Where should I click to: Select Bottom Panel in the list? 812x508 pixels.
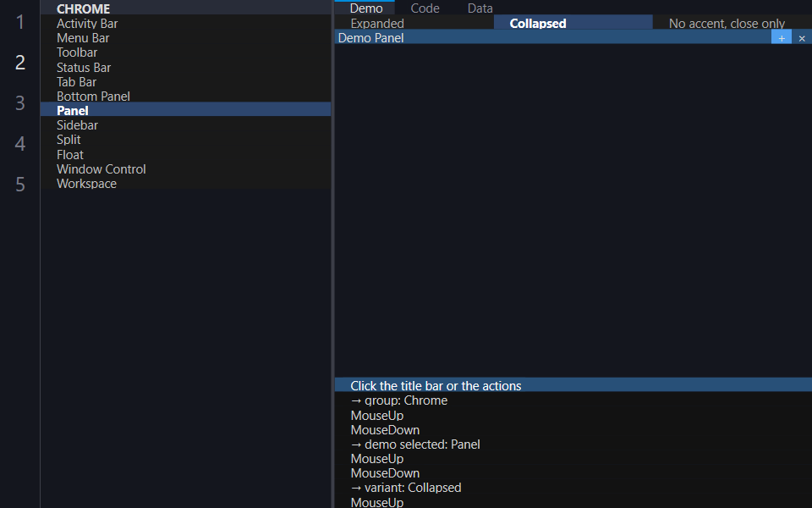pyautogui.click(x=185, y=96)
